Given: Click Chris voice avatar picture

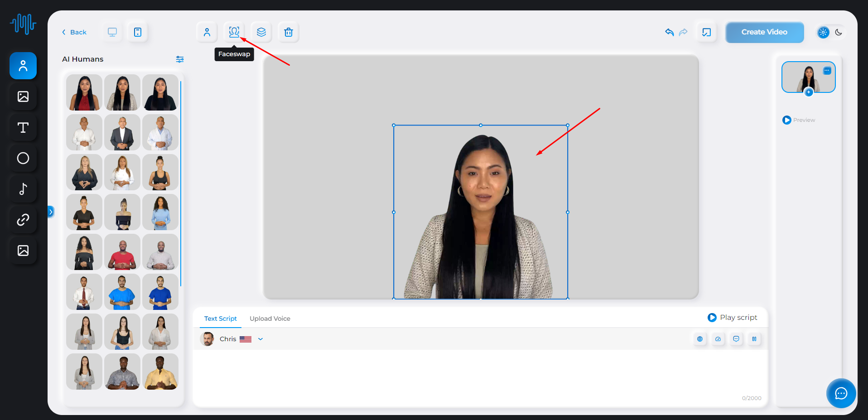Looking at the screenshot, I should click(207, 339).
